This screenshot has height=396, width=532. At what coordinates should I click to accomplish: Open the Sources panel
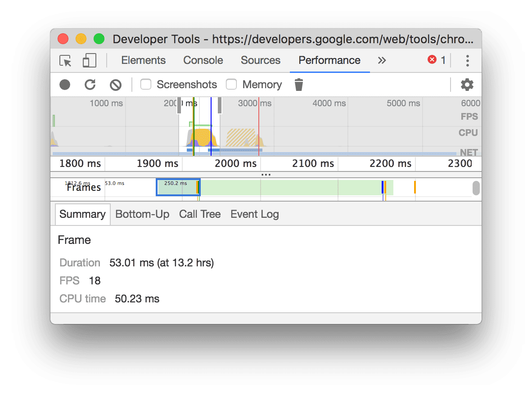(260, 60)
